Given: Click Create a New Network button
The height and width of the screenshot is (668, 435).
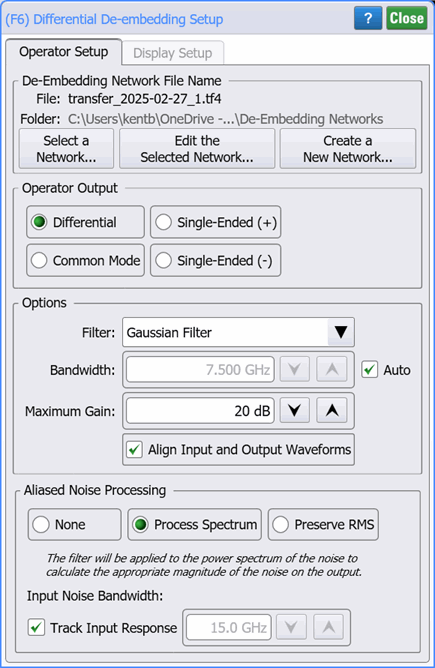Looking at the screenshot, I should pos(348,149).
